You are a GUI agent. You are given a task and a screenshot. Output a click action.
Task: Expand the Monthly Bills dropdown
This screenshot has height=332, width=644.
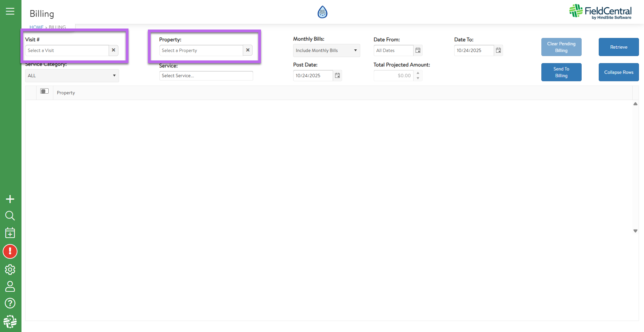click(x=355, y=50)
